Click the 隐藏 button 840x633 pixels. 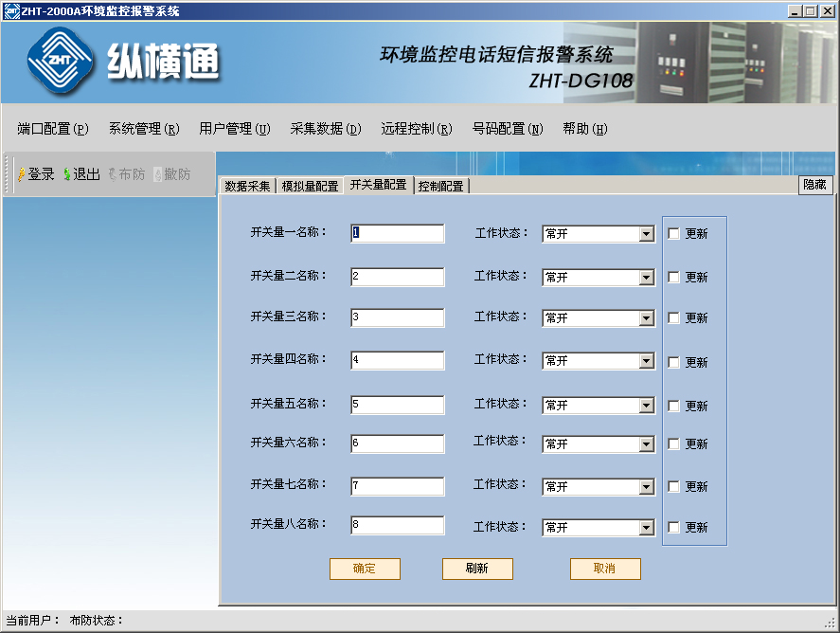coord(815,185)
